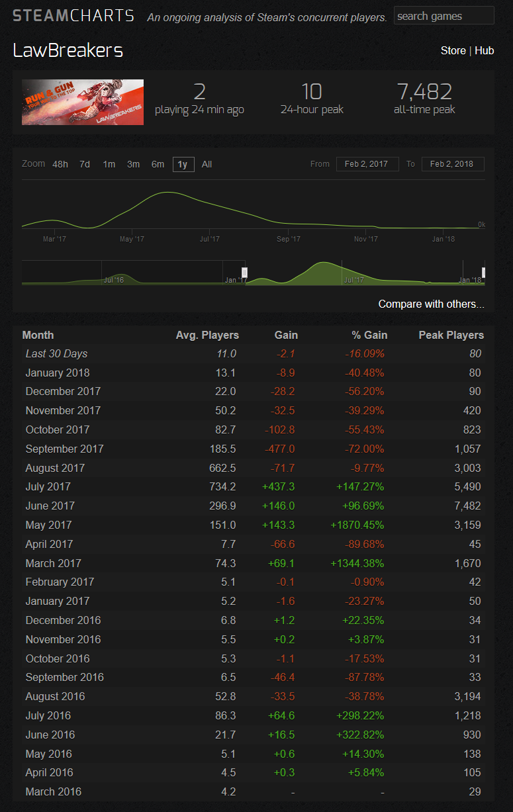Viewport: 513px width, 812px height.
Task: Select December 2017 average 22.0
Action: click(x=225, y=392)
